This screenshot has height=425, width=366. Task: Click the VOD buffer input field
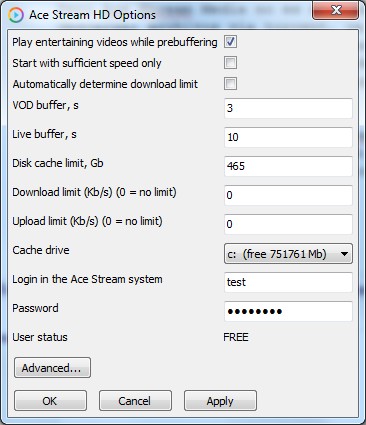(x=288, y=108)
